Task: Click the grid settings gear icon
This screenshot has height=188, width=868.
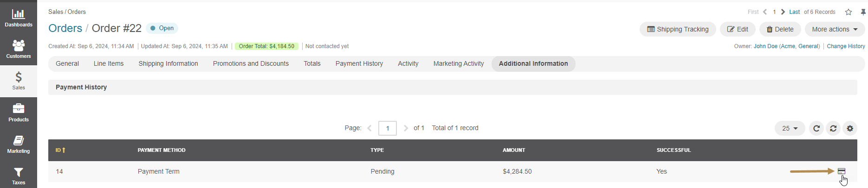Action: click(850, 128)
